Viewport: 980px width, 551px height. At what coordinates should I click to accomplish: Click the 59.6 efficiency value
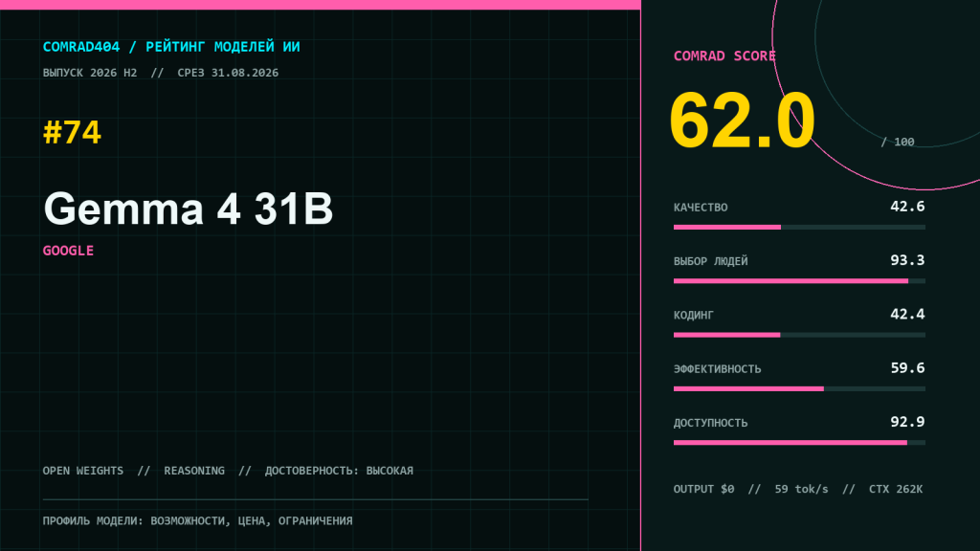pyautogui.click(x=907, y=368)
